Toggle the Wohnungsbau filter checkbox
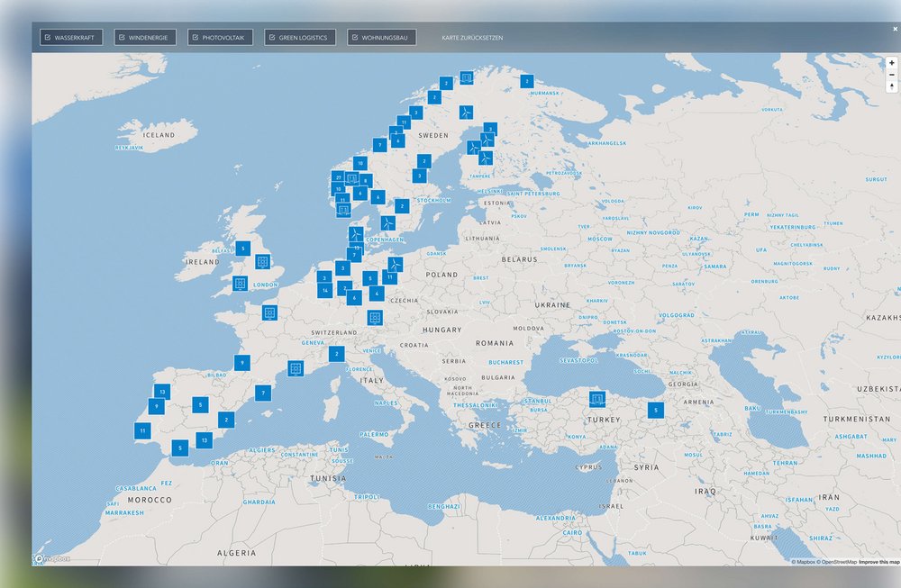 (x=381, y=37)
